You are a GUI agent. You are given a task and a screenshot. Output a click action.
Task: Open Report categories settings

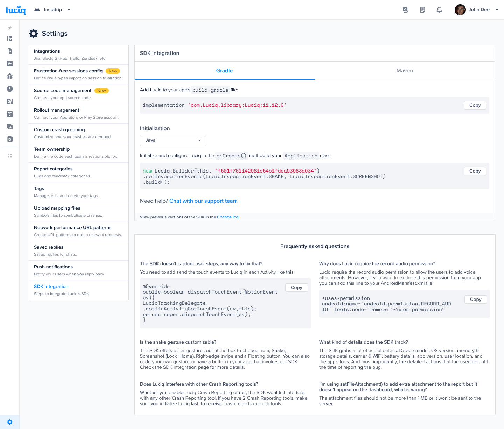[x=78, y=172]
